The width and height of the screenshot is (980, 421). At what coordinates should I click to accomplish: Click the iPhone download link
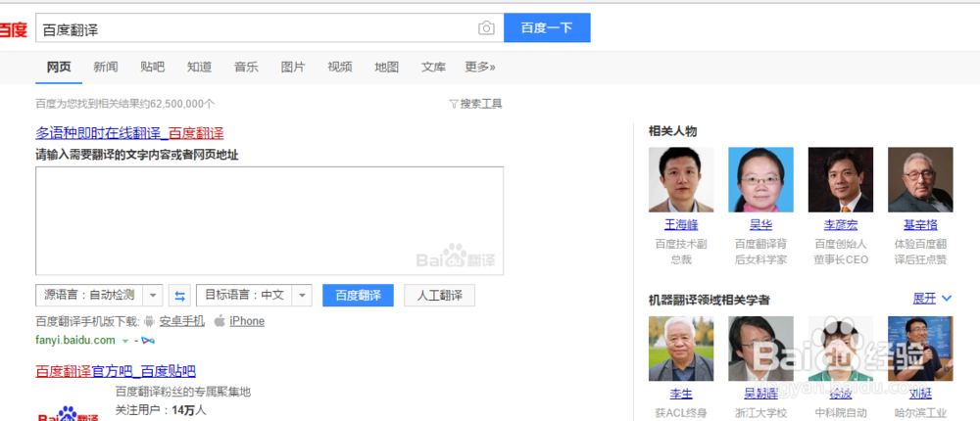click(247, 321)
